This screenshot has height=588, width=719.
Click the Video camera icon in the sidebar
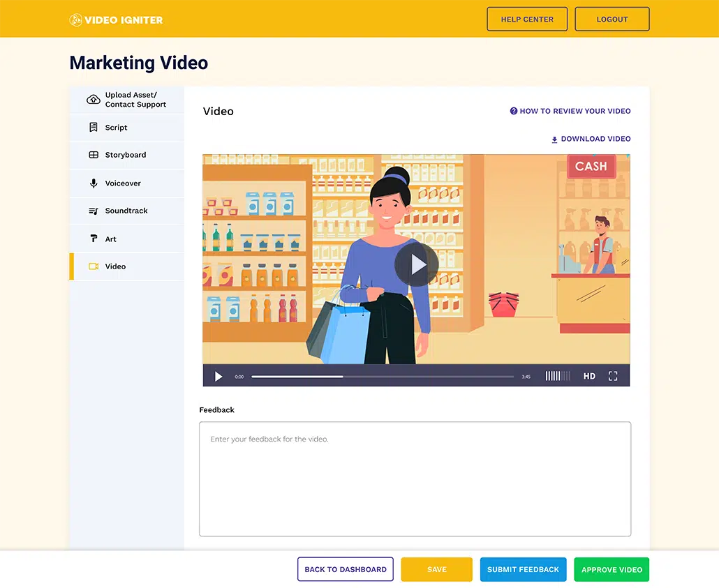[x=94, y=266]
